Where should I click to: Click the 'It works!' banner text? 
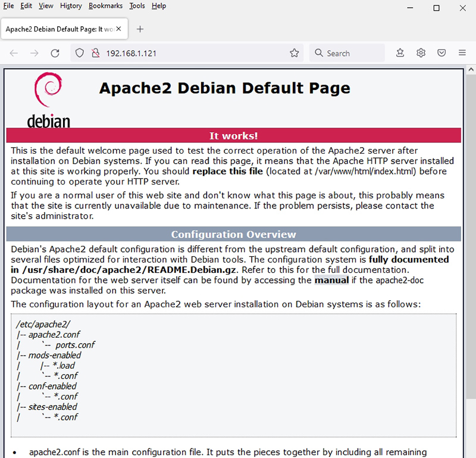tap(233, 136)
